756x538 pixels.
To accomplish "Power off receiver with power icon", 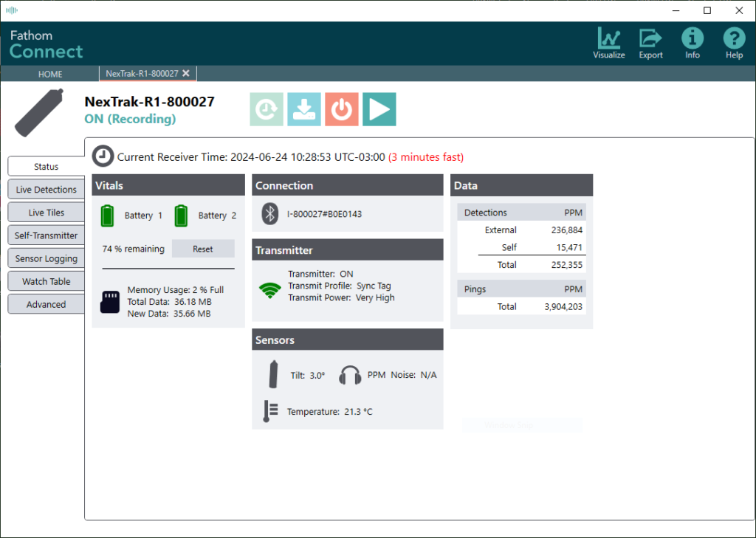I will point(341,108).
